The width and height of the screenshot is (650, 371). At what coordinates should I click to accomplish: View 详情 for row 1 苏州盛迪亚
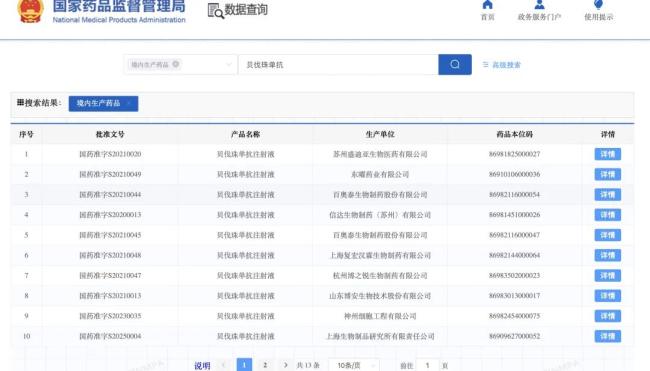tap(607, 154)
